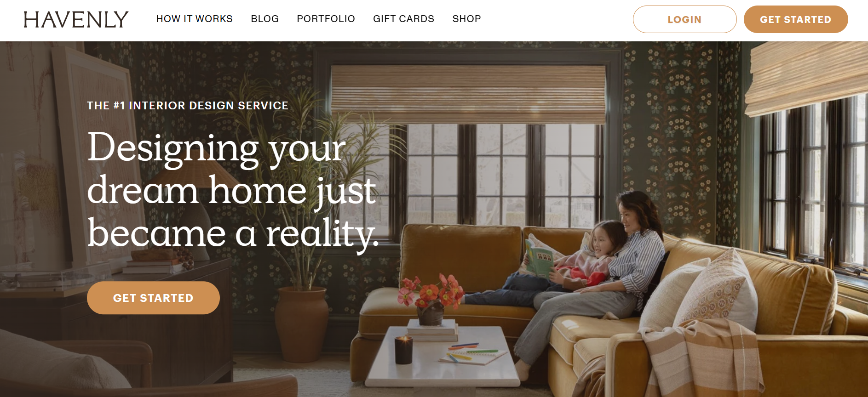Open the Portfolio menu item

pos(326,19)
